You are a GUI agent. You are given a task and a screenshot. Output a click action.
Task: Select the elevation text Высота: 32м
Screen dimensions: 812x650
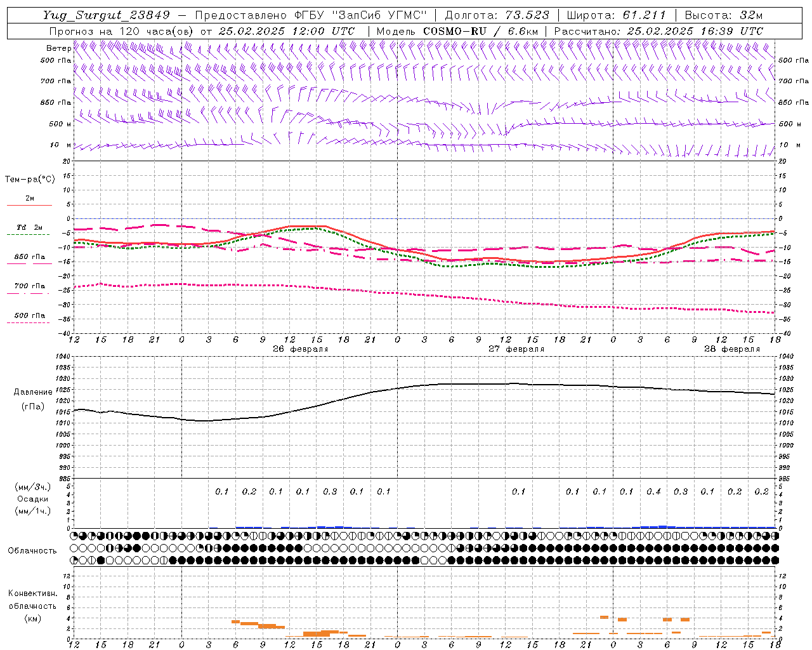pos(724,15)
